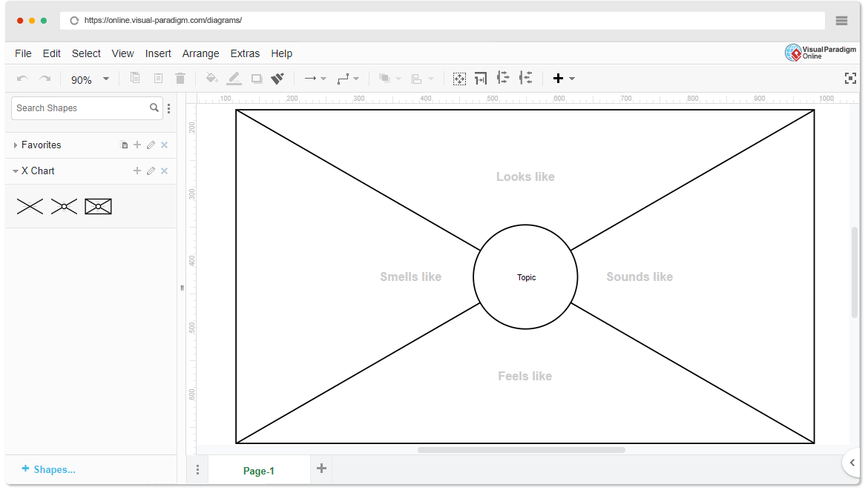
Task: Edit the Favorites library with pencil
Action: (151, 145)
